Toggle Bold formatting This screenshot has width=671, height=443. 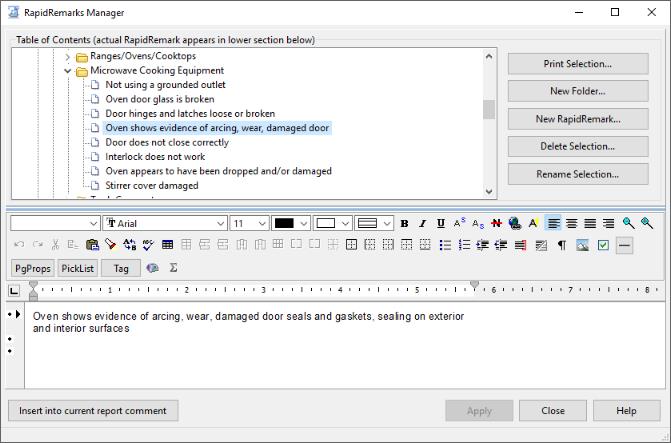click(x=404, y=223)
